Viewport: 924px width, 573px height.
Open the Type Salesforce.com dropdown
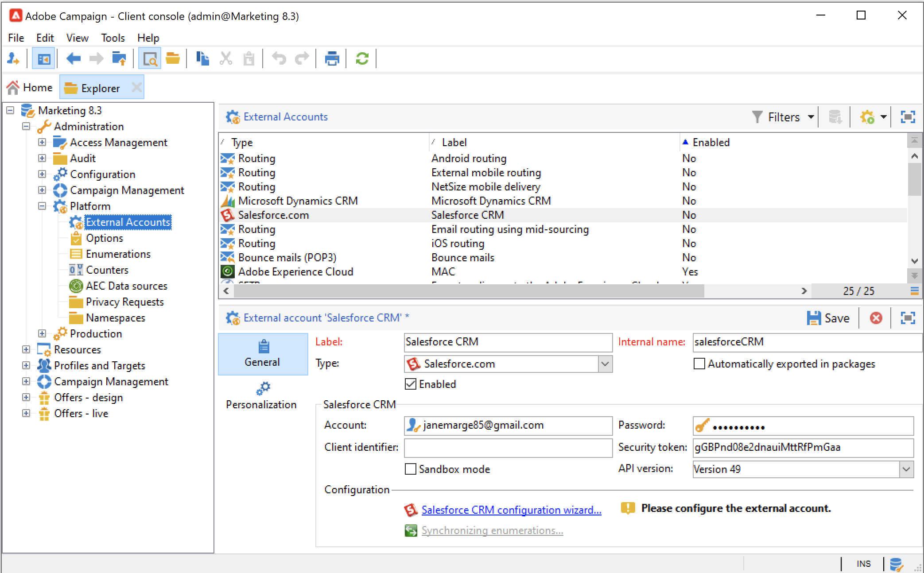click(x=605, y=364)
